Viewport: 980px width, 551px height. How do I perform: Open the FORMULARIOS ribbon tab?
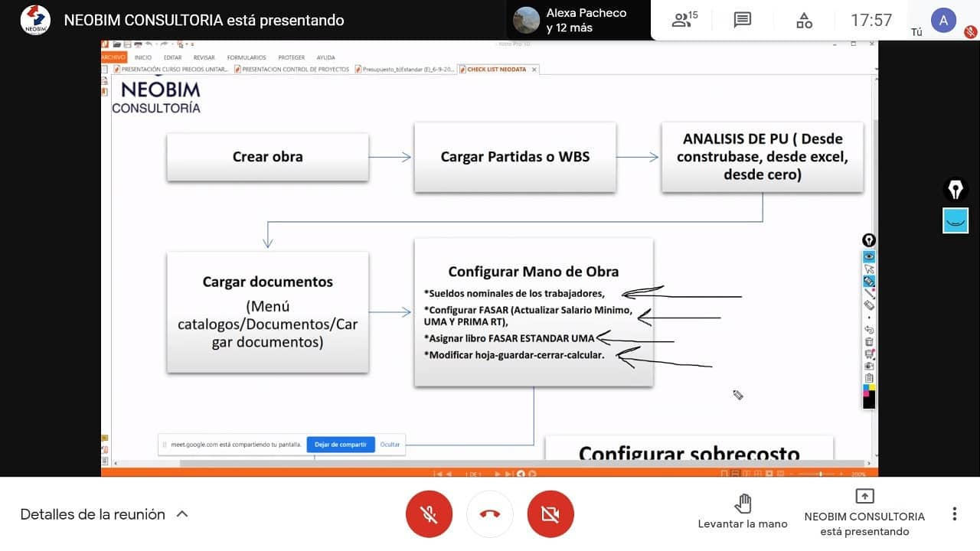tap(247, 57)
